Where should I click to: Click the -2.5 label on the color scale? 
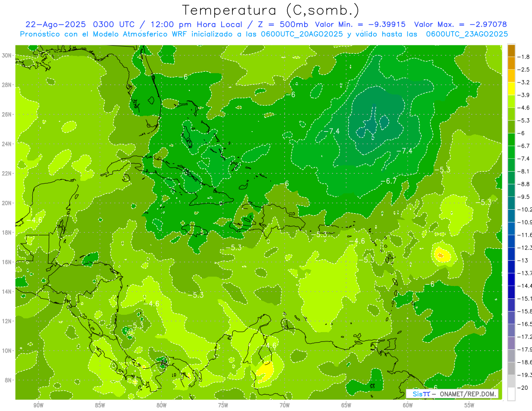(524, 70)
